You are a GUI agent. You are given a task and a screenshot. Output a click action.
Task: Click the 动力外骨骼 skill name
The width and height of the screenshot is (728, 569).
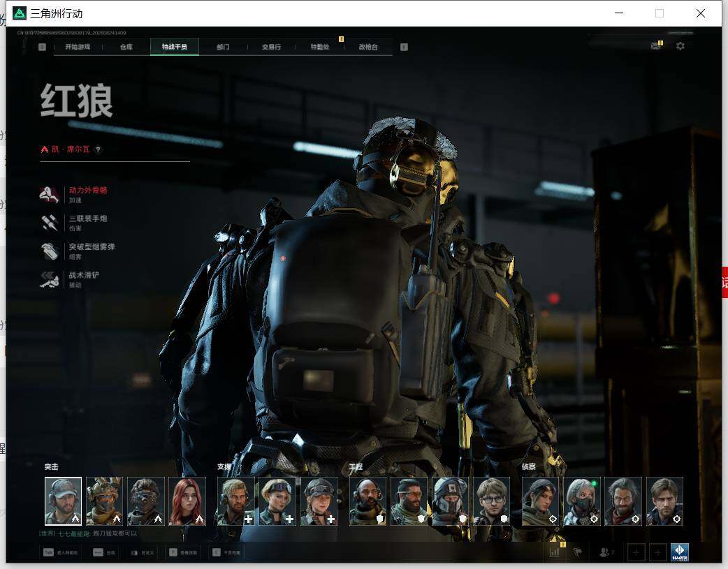click(88, 191)
